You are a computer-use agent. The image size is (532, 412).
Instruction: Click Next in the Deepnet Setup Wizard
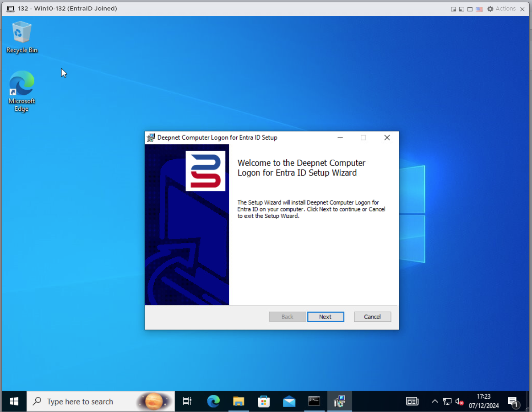pos(325,317)
